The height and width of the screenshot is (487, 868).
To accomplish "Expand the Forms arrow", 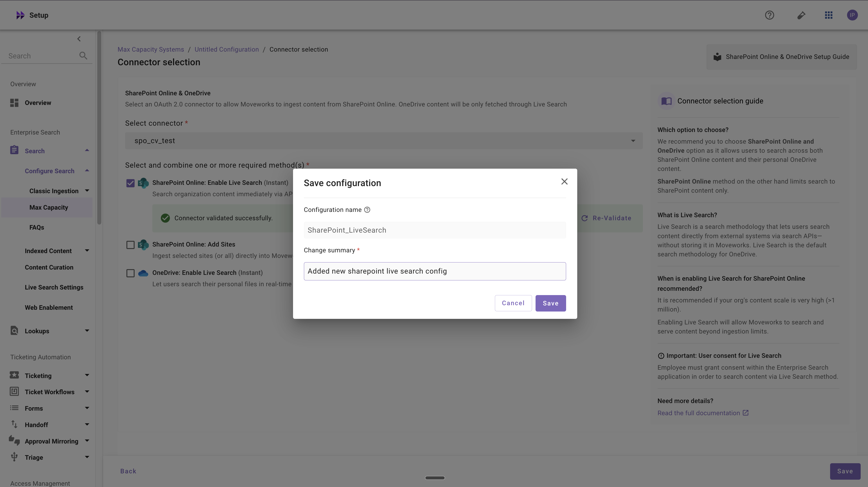I will 87,408.
